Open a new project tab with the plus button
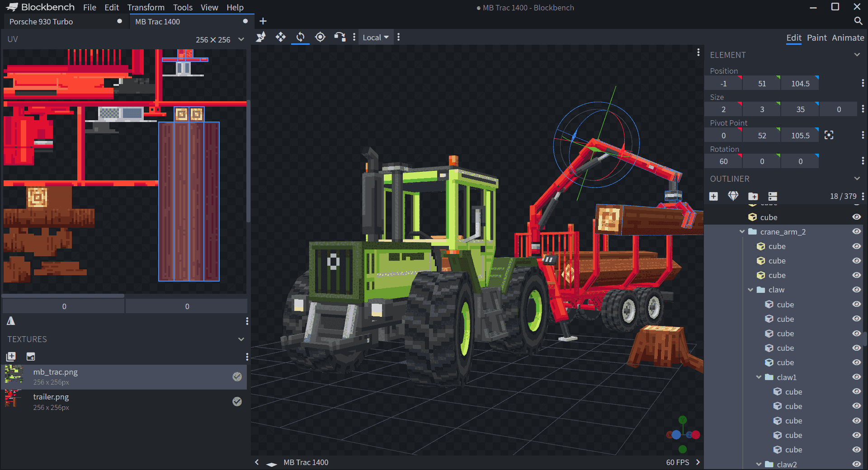Image resolution: width=868 pixels, height=470 pixels. click(263, 21)
